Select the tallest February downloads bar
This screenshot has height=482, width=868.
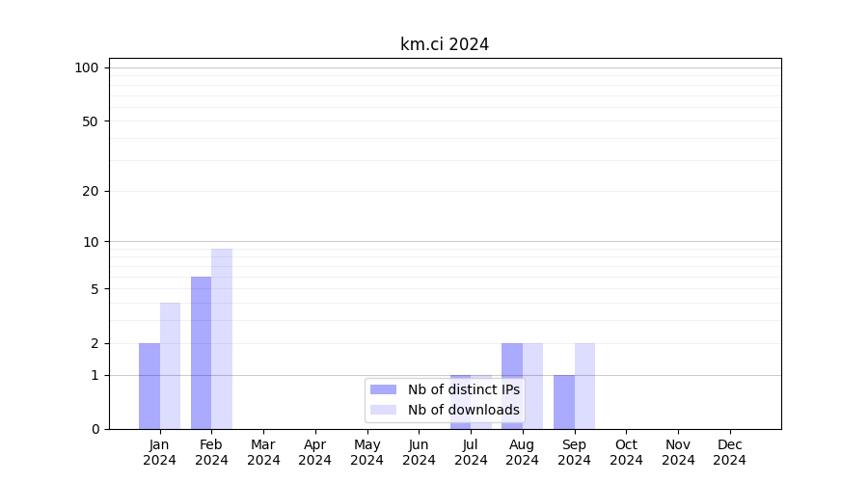[222, 338]
